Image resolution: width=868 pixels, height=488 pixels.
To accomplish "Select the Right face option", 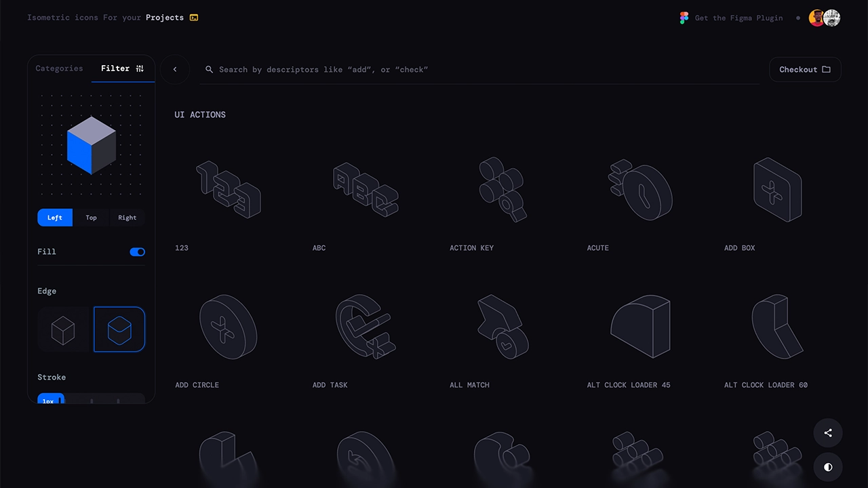I will pyautogui.click(x=127, y=218).
